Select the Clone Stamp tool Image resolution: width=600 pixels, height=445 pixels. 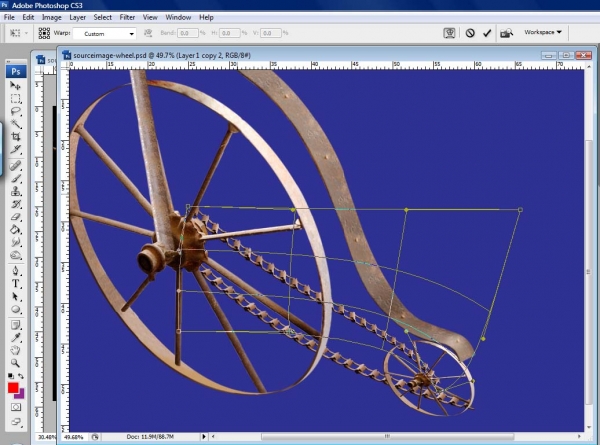[15, 191]
